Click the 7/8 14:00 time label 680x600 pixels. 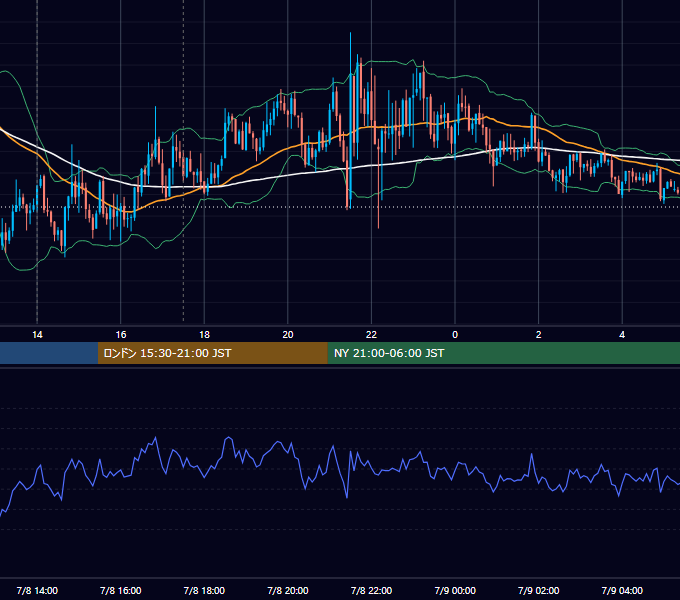37,590
